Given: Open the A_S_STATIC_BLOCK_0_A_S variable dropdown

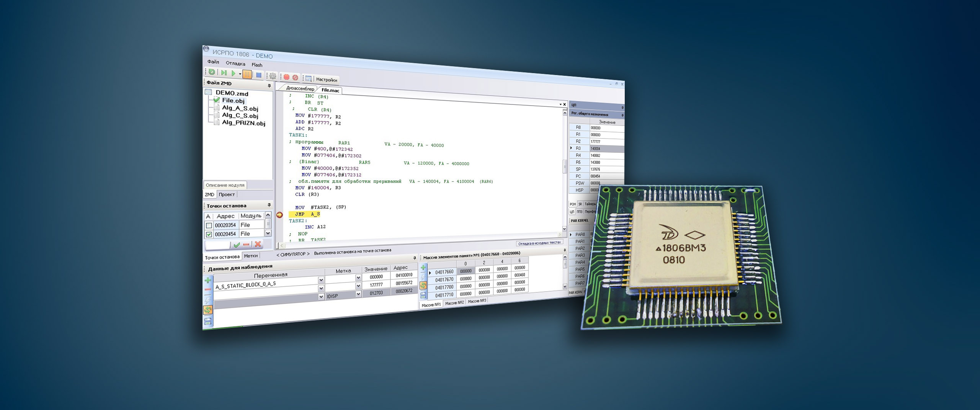Looking at the screenshot, I should point(321,280).
